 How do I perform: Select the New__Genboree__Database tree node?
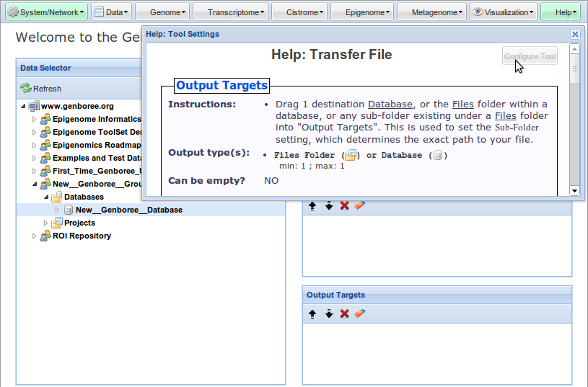coord(128,210)
